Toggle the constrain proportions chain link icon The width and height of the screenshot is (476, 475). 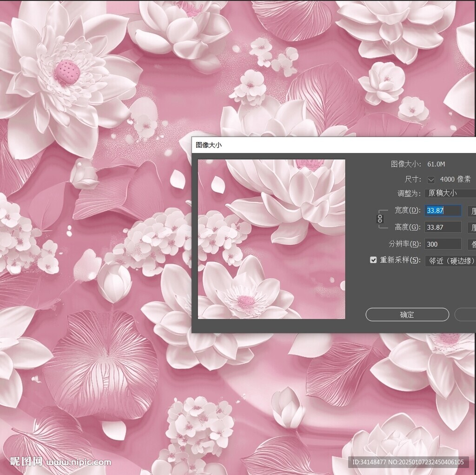pos(380,219)
